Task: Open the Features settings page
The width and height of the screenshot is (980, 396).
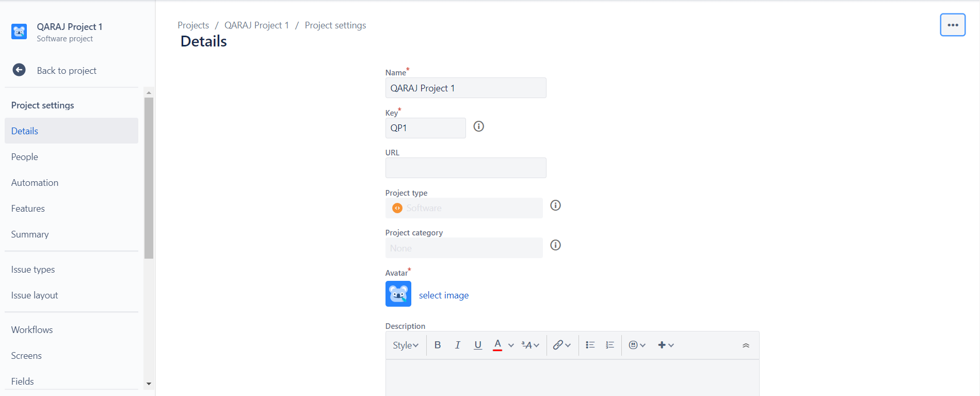Action: [x=71, y=208]
